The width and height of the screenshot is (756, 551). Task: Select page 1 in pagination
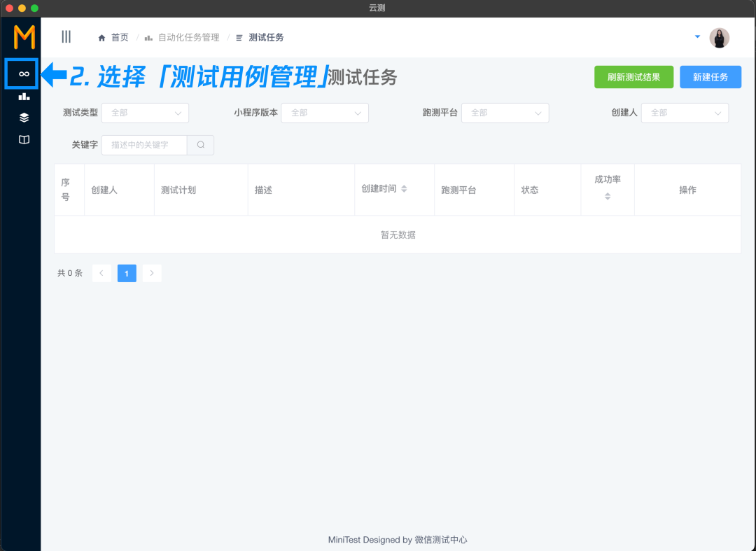(127, 273)
